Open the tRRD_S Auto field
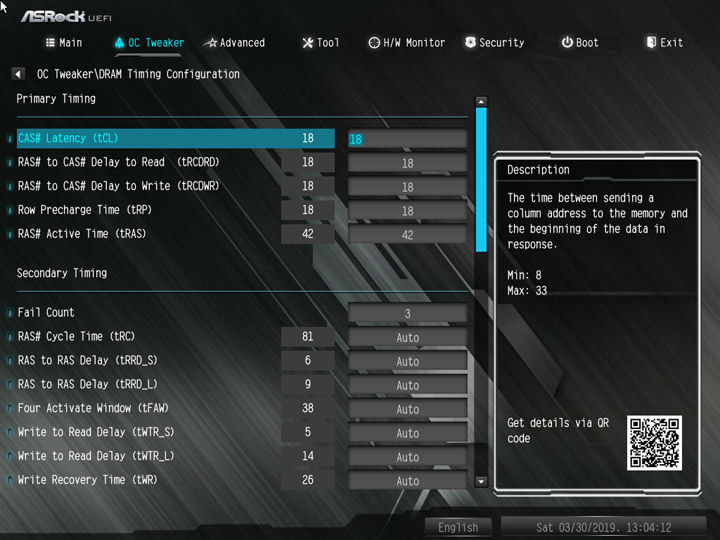The width and height of the screenshot is (720, 540). 407,361
